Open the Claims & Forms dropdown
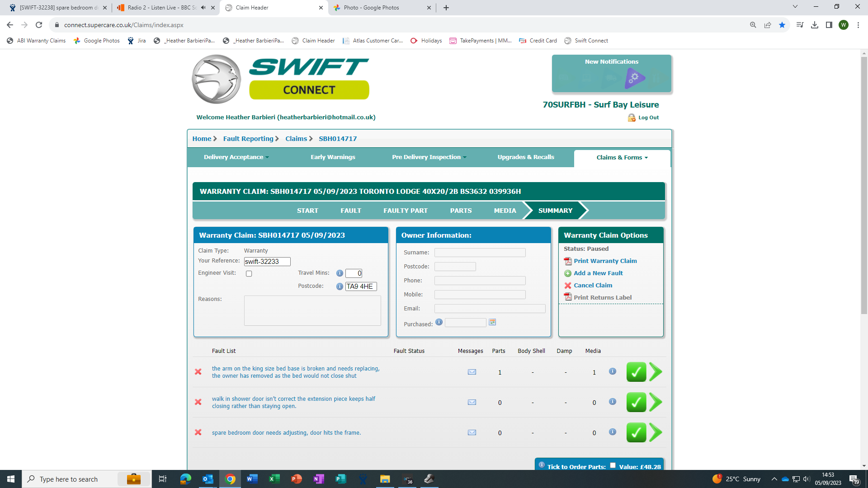Viewport: 868px width, 488px height. coord(622,158)
